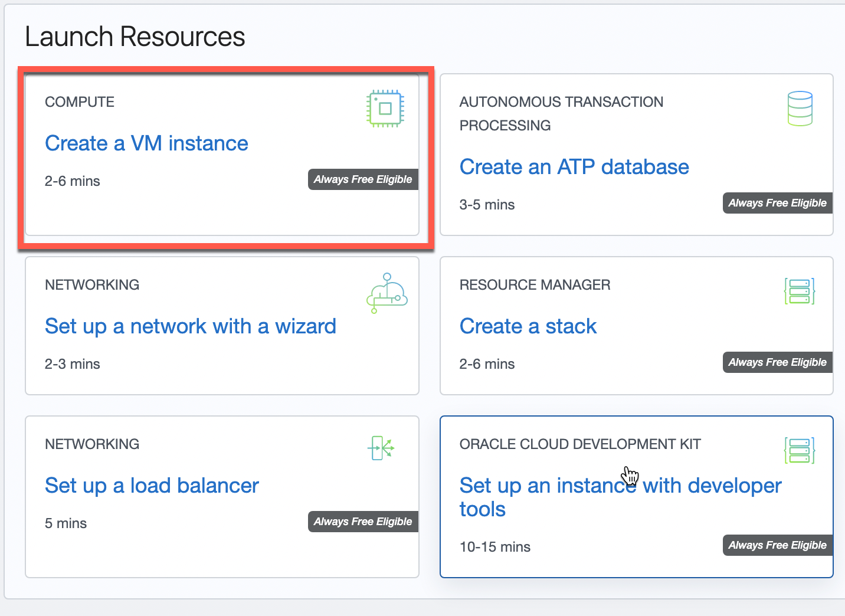Open Create an ATP database
The width and height of the screenshot is (845, 616).
coord(574,167)
